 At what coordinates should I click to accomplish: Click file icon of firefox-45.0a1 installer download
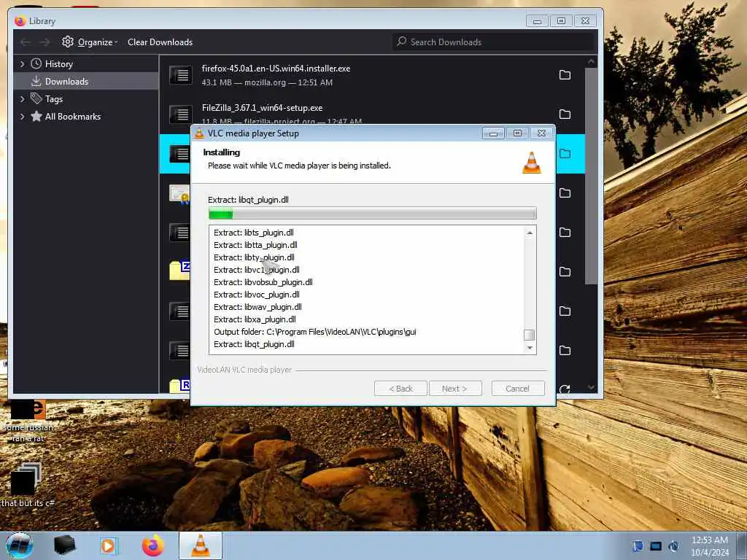tap(181, 75)
